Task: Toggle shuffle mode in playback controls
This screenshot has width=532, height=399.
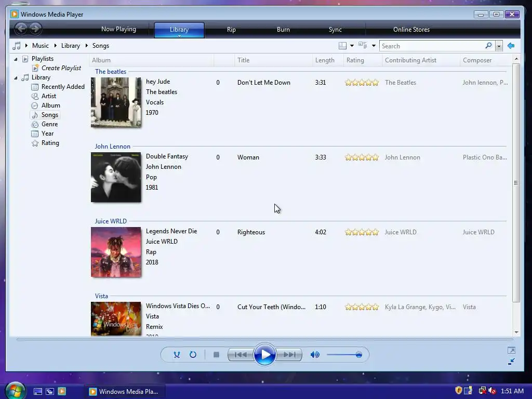Action: (177, 354)
